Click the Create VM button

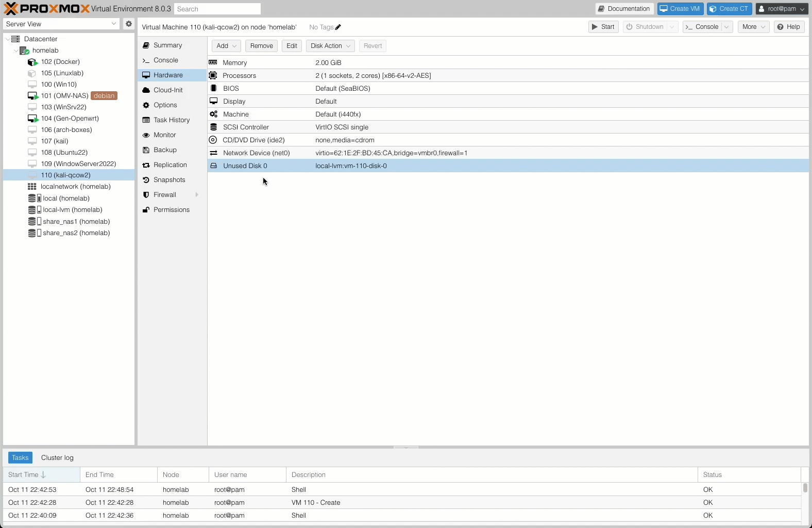point(680,9)
